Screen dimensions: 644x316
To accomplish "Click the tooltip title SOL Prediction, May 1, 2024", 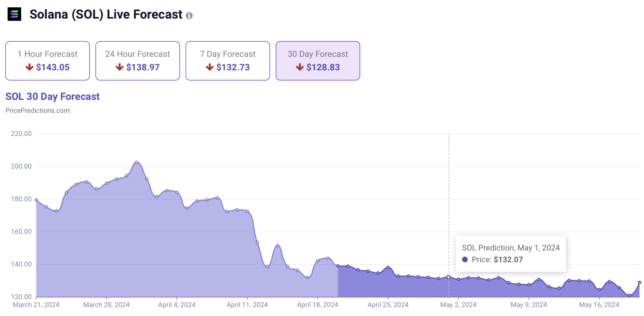I will pos(511,248).
